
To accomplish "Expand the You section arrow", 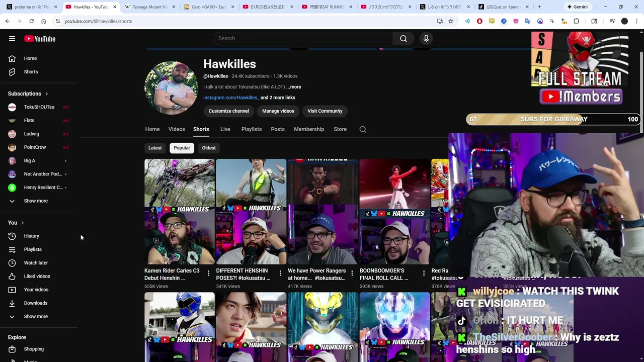I will (22, 223).
